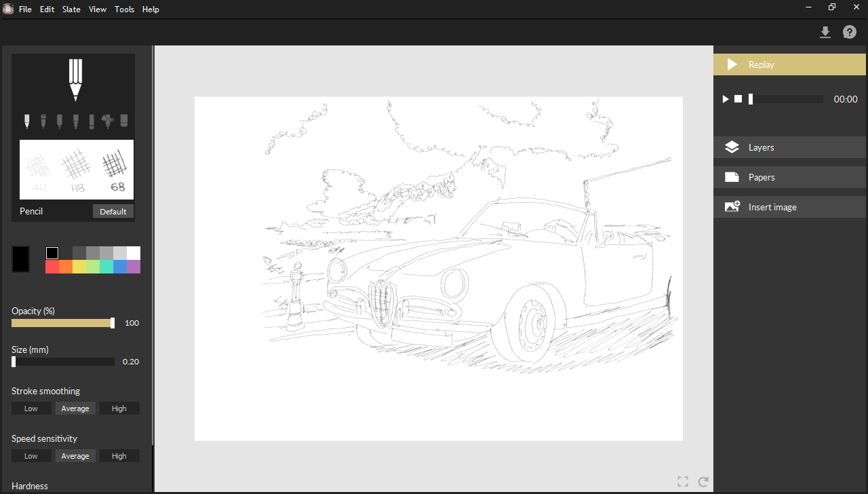Click the Insert image picture icon

[x=732, y=207]
